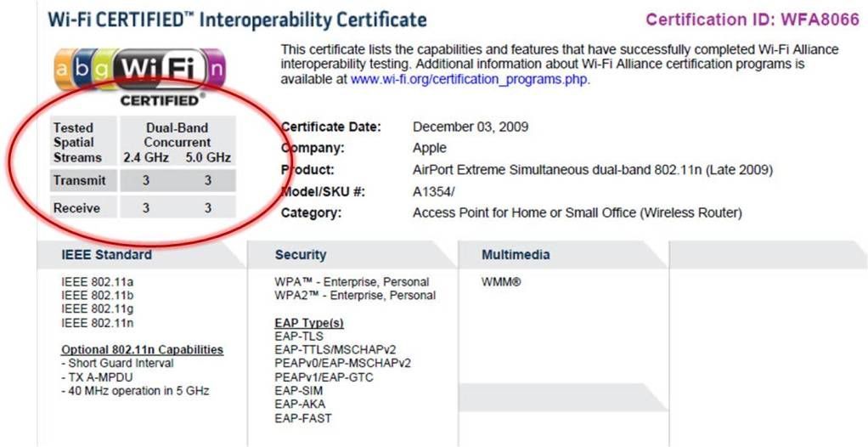868x447 pixels.
Task: Click the blue 'b' badge in logo
Action: pos(84,69)
